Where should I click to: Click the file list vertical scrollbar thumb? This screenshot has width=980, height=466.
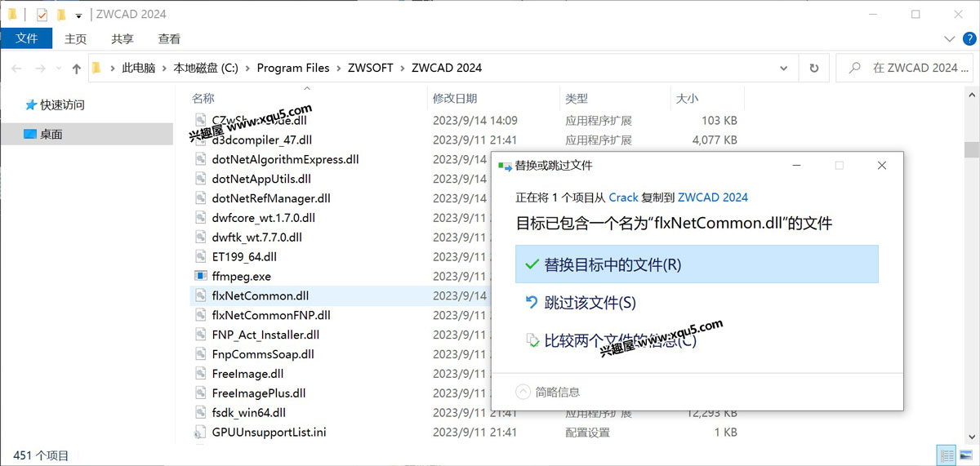[x=971, y=149]
